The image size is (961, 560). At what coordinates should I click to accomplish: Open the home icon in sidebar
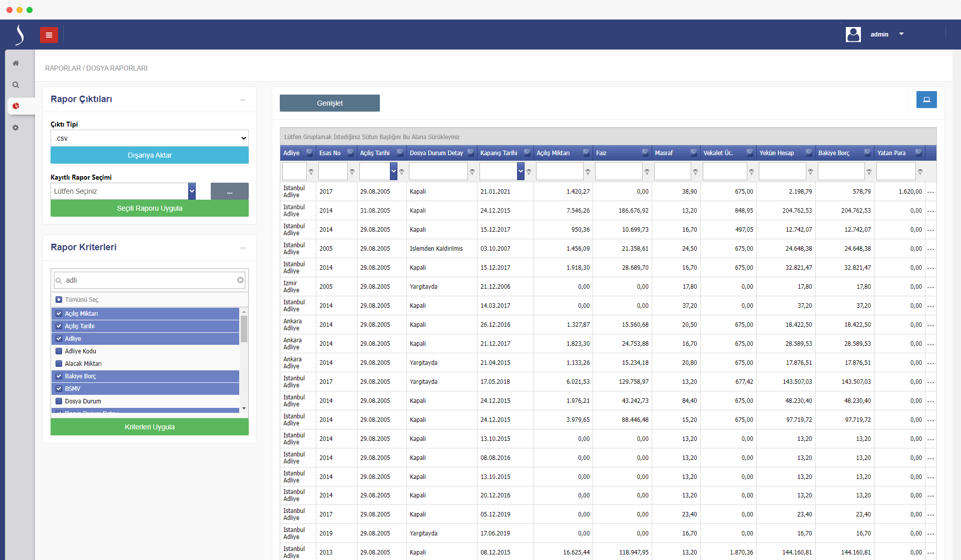(x=16, y=63)
